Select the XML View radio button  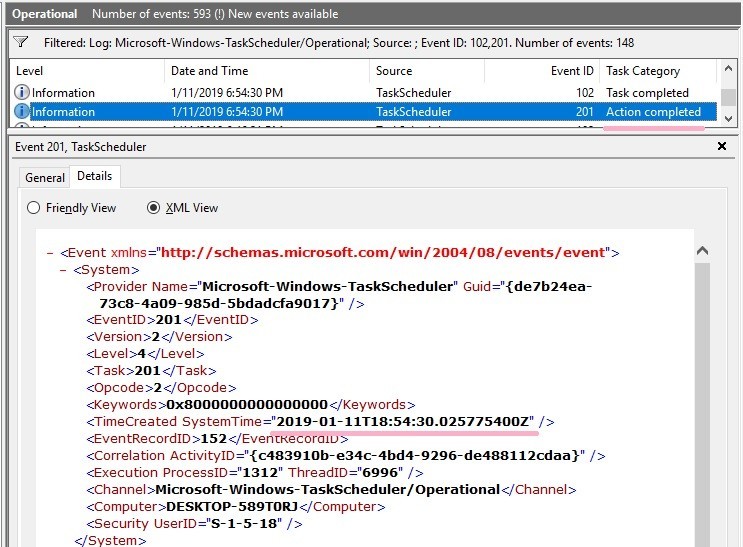(153, 208)
